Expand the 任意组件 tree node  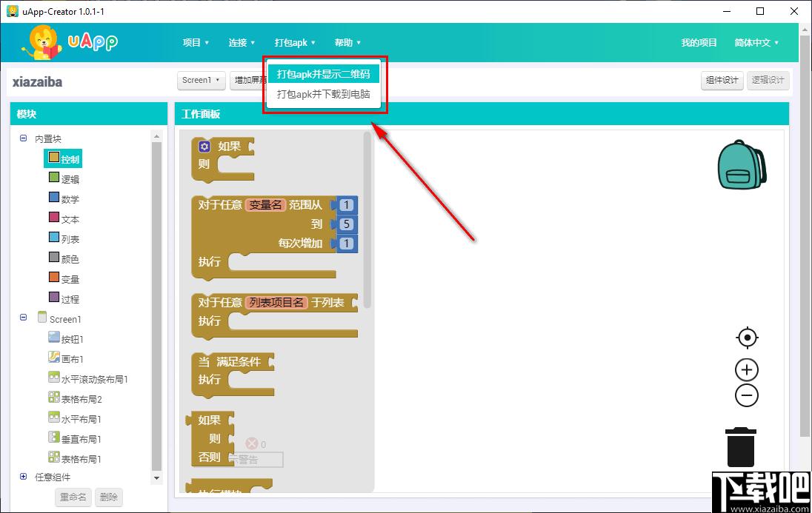tap(23, 477)
